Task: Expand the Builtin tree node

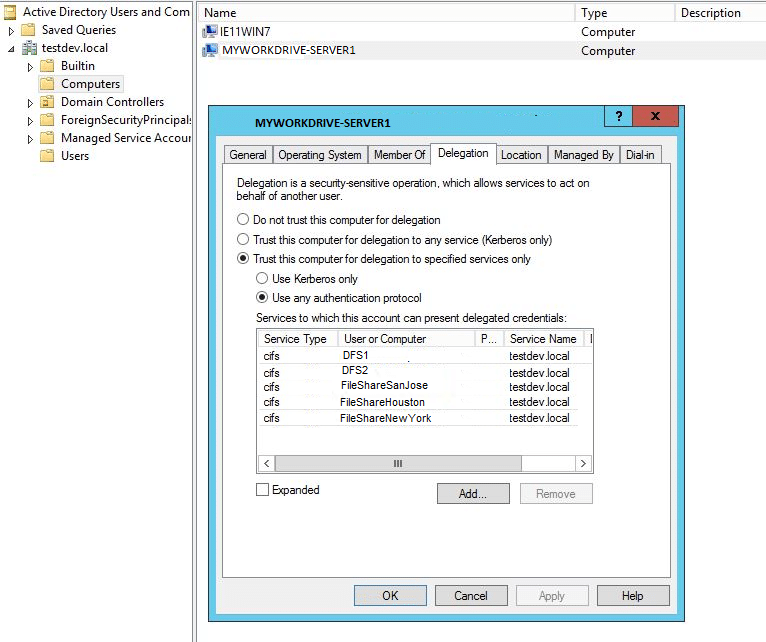Action: point(31,66)
